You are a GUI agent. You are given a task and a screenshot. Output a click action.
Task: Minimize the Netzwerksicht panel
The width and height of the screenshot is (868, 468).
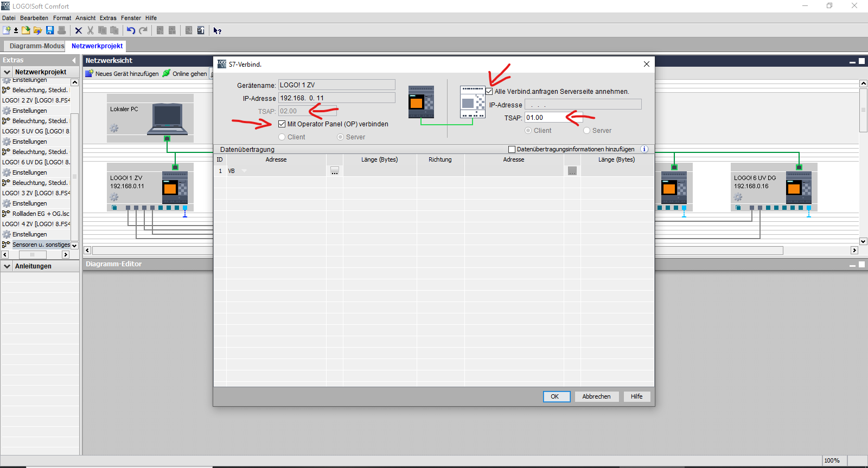tap(852, 61)
